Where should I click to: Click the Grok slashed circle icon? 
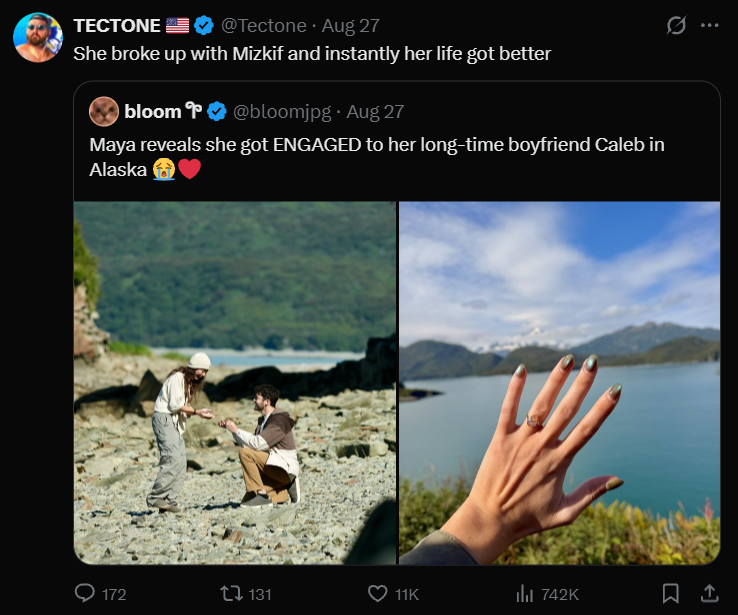(x=676, y=25)
